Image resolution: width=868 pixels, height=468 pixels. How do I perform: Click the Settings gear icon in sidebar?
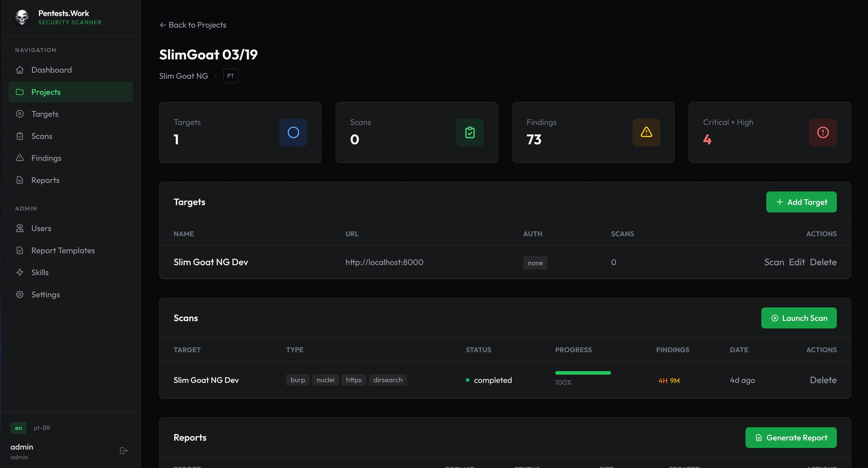click(20, 295)
